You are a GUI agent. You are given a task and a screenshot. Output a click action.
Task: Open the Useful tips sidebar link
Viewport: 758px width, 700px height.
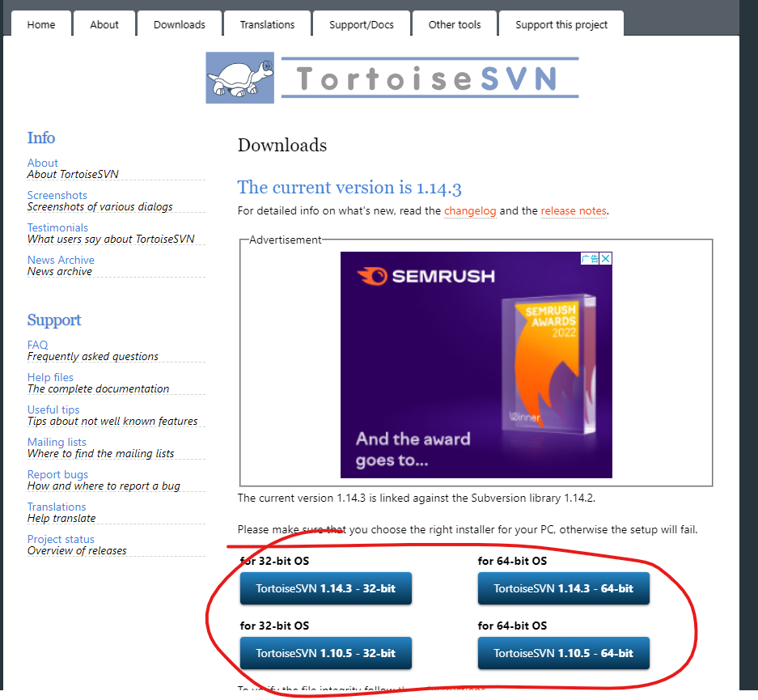pos(53,410)
